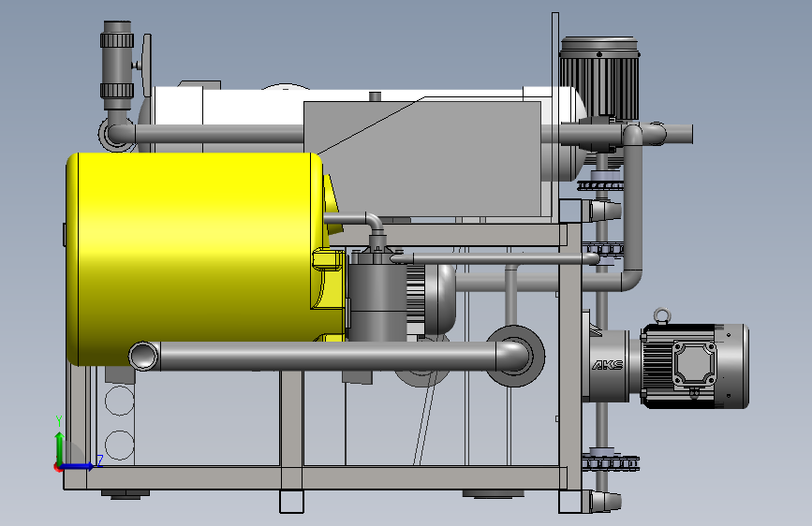Click the bottom frame base beam

click(316, 477)
